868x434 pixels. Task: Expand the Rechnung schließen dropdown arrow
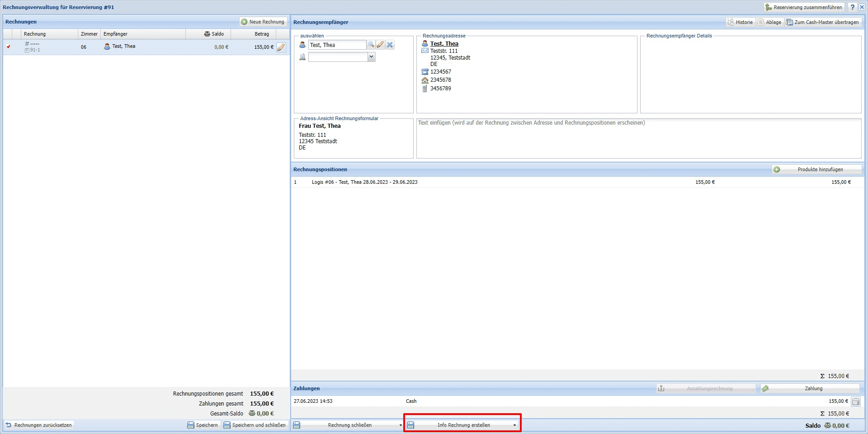(401, 425)
